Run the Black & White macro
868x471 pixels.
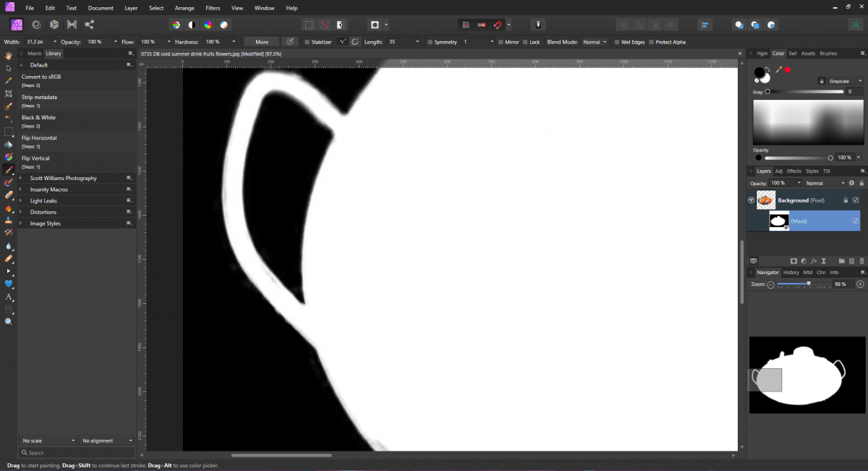[x=77, y=121]
